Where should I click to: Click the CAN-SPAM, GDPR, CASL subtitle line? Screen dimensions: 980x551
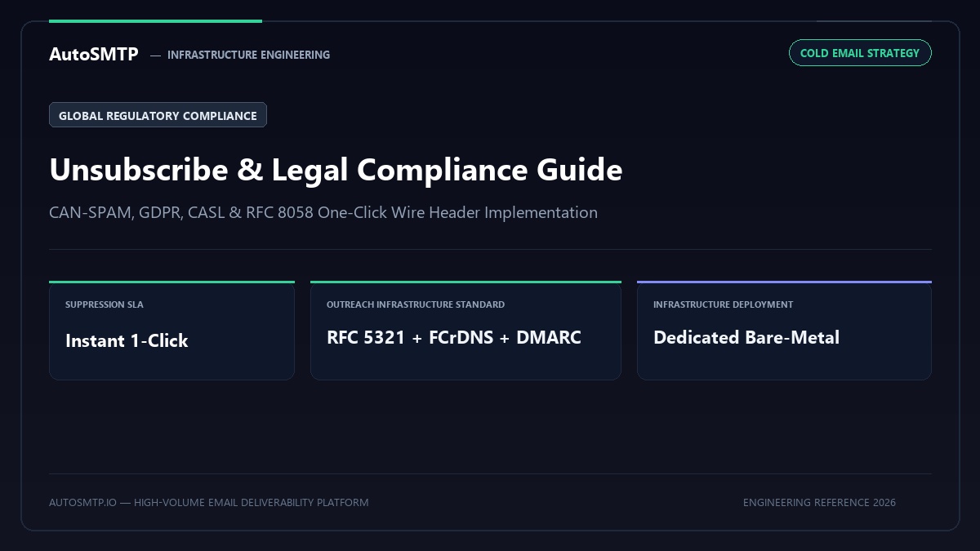point(323,212)
